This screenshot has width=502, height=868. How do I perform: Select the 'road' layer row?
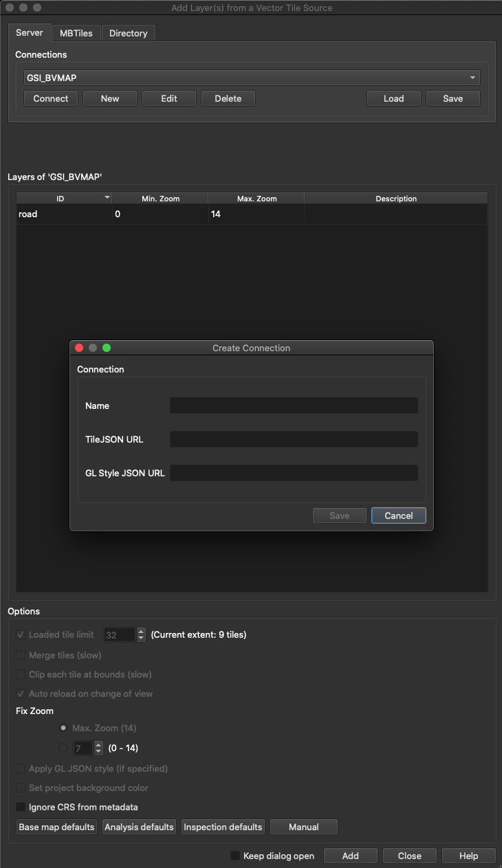(x=252, y=214)
